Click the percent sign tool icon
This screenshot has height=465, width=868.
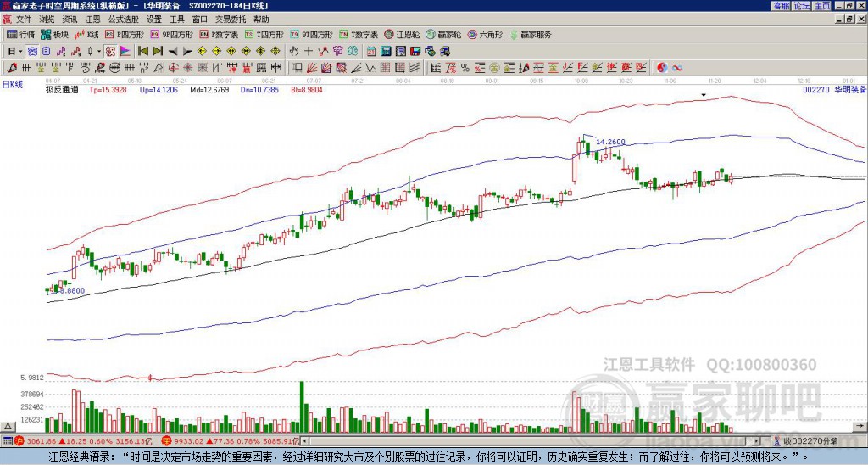click(x=465, y=68)
